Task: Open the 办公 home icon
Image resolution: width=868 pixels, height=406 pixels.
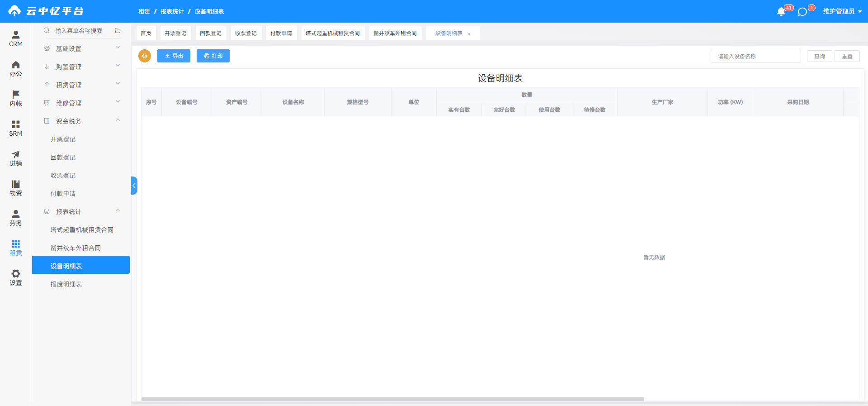Action: pyautogui.click(x=16, y=64)
